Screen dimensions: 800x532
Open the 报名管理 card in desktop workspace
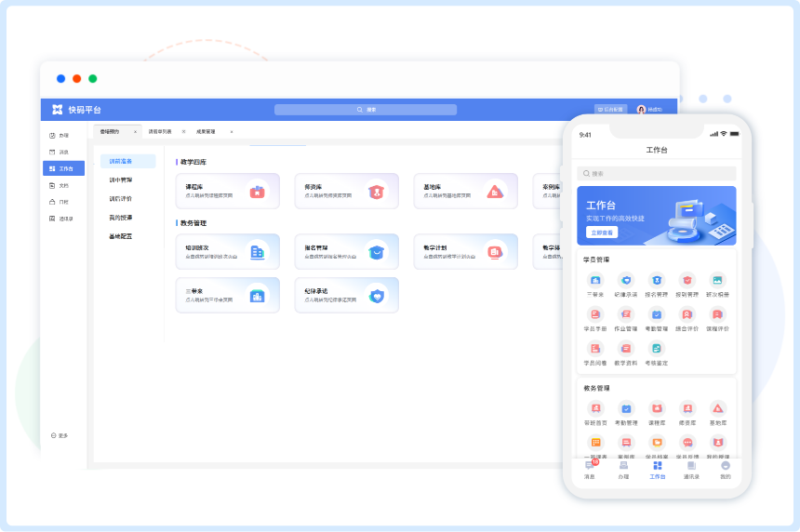346,251
